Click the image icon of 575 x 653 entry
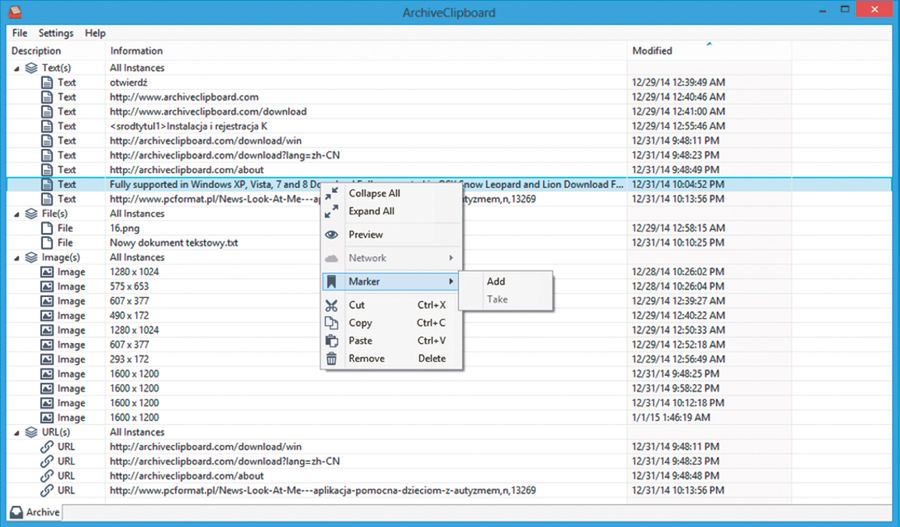Screen dimensions: 900x527 tap(46, 286)
